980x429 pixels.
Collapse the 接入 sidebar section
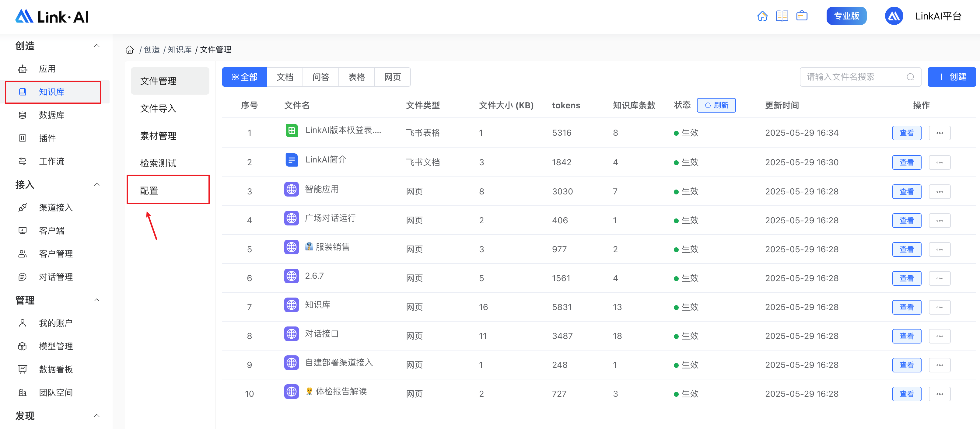pos(97,184)
